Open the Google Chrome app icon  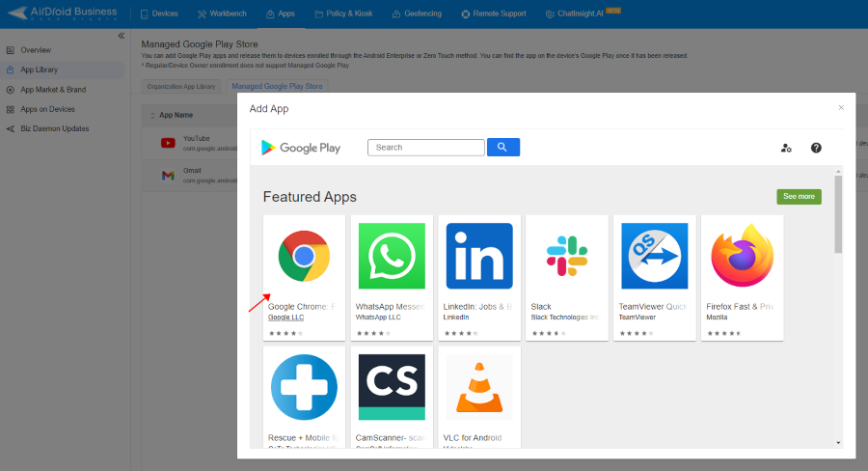click(304, 256)
